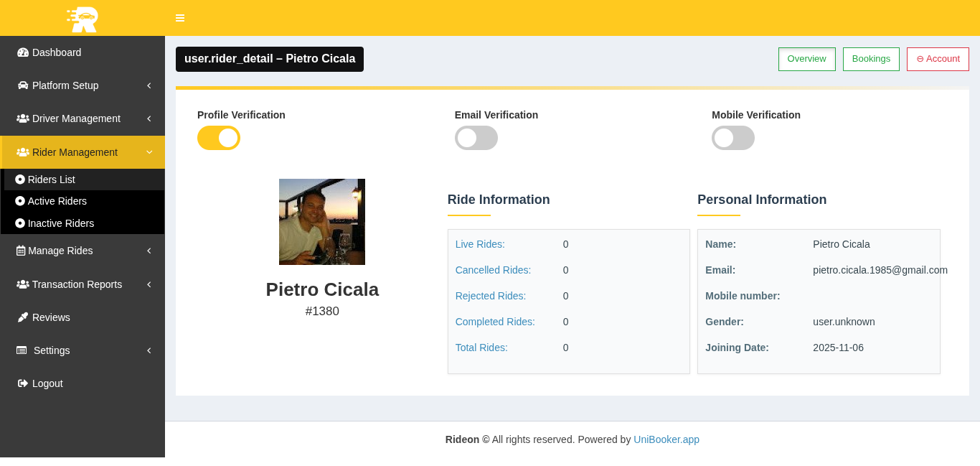Click the Platform Setup car icon

click(23, 85)
